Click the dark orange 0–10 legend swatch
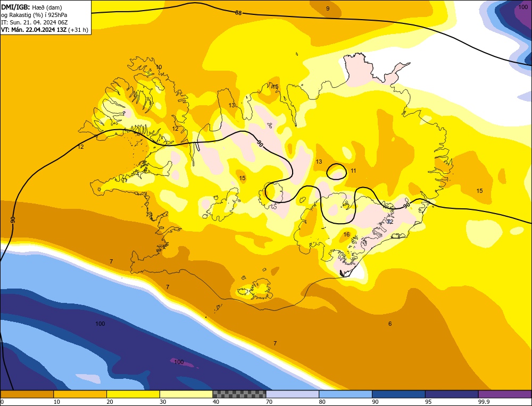 pyautogui.click(x=27, y=394)
